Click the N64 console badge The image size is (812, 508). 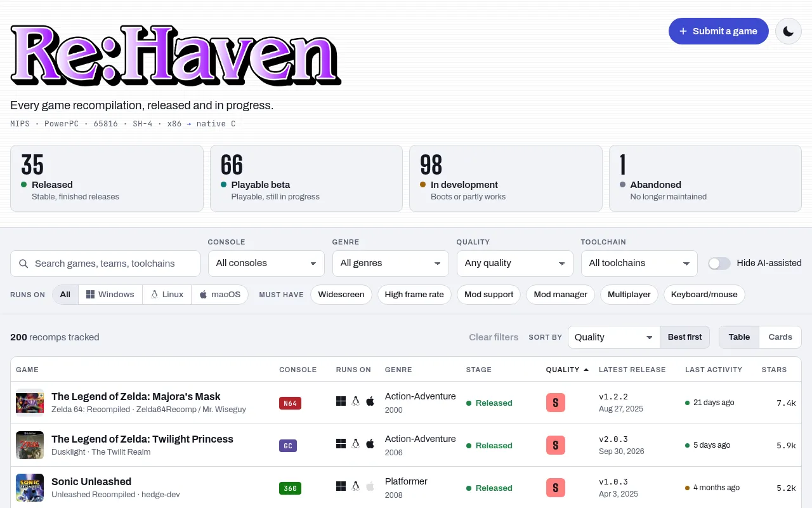click(x=290, y=403)
